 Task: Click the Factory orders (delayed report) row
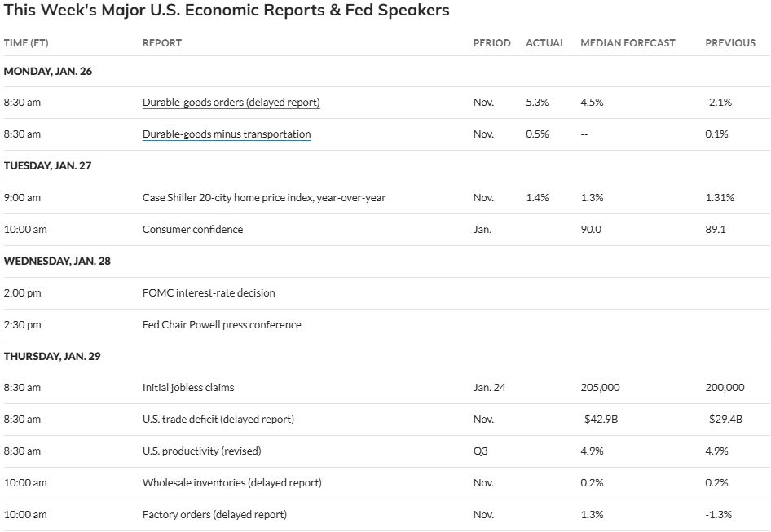tap(214, 514)
